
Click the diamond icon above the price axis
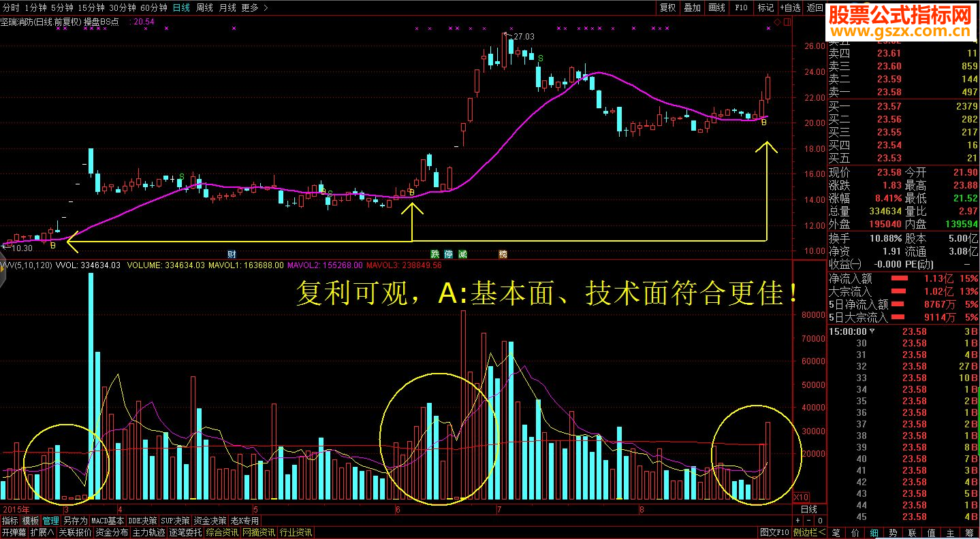(778, 22)
